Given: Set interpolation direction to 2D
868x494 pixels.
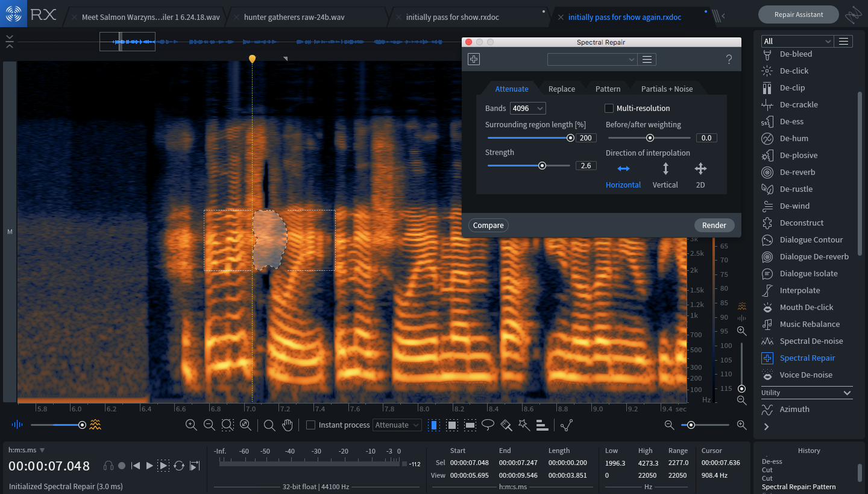Looking at the screenshot, I should [x=700, y=175].
